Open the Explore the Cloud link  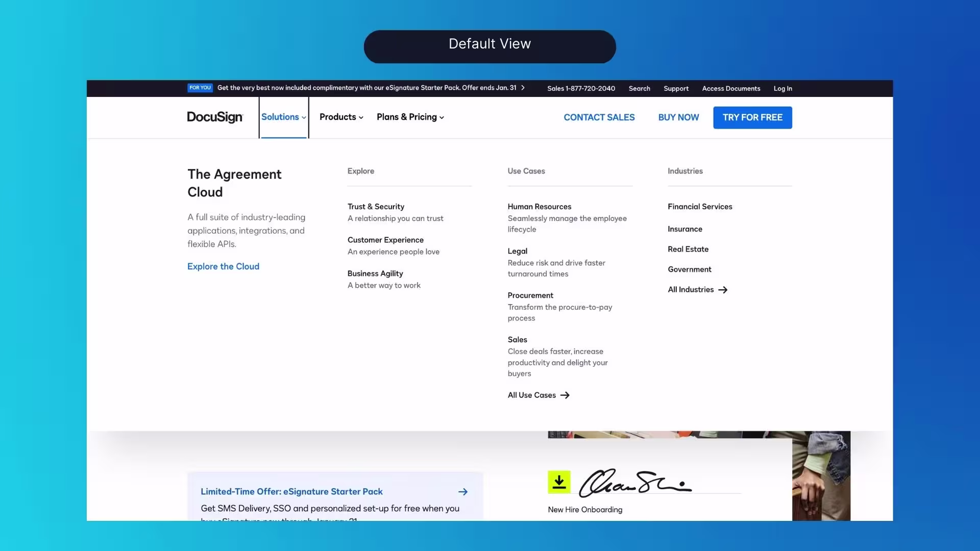[x=223, y=266]
